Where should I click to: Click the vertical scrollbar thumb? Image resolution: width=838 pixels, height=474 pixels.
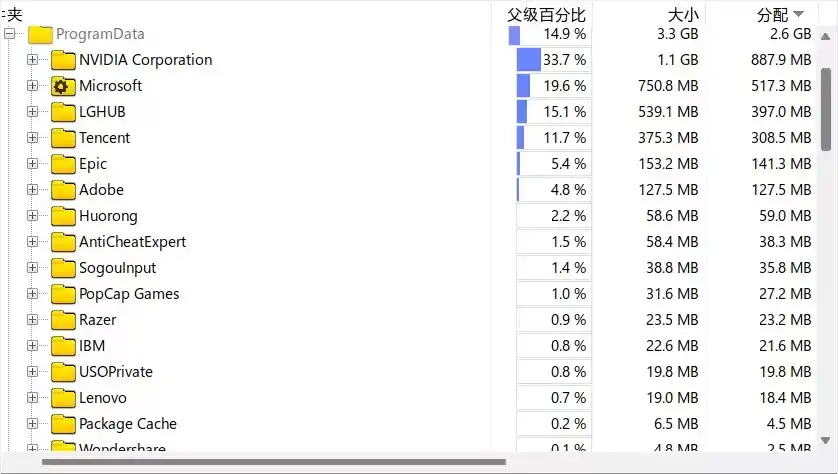(826, 108)
